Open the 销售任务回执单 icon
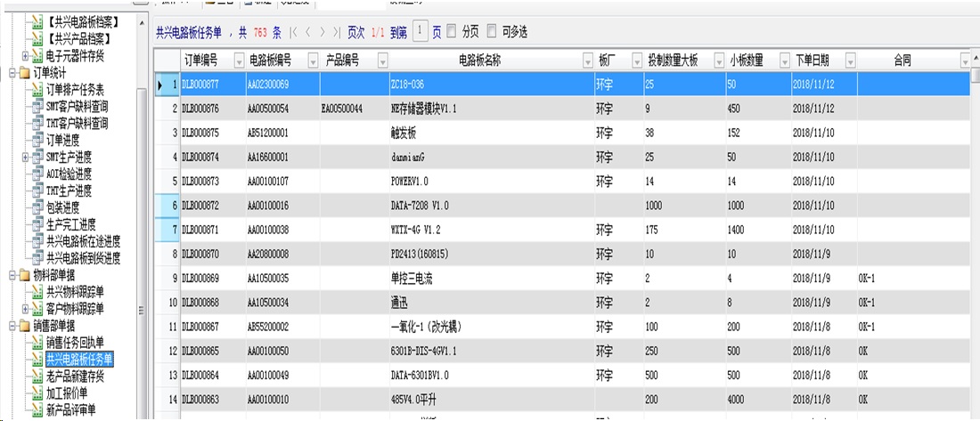This screenshot has width=980, height=421. 37,343
